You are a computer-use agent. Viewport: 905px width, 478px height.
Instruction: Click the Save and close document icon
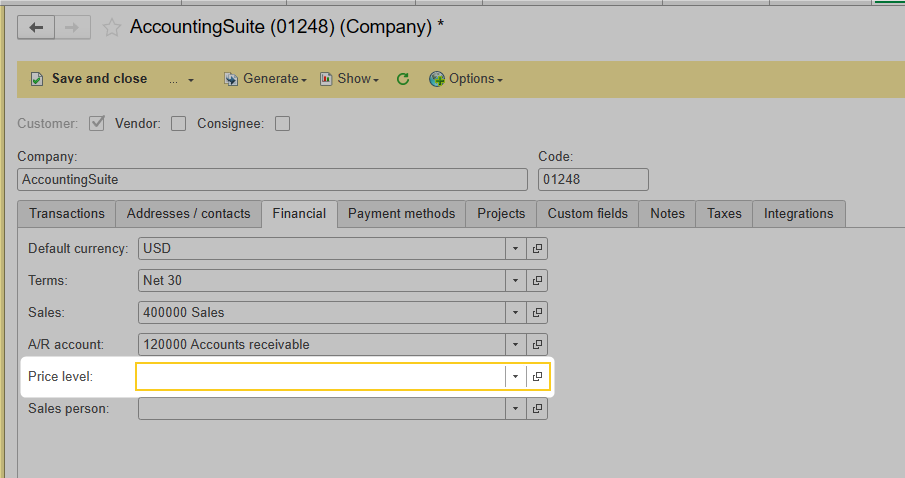click(x=37, y=79)
